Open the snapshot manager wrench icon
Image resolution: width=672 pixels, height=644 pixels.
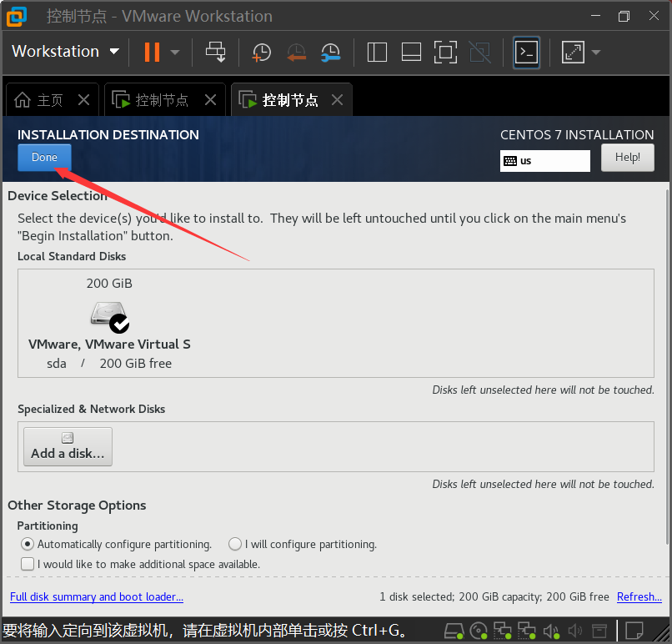point(330,52)
